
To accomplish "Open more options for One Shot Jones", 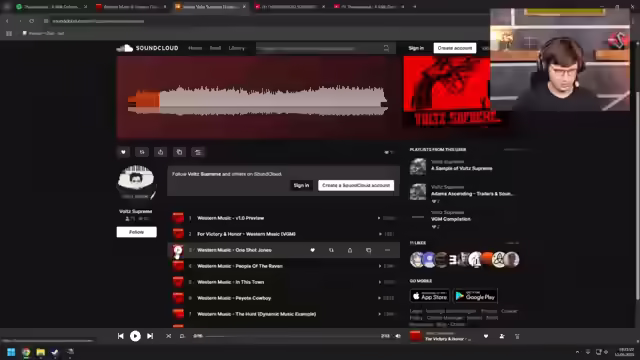I will click(x=387, y=250).
